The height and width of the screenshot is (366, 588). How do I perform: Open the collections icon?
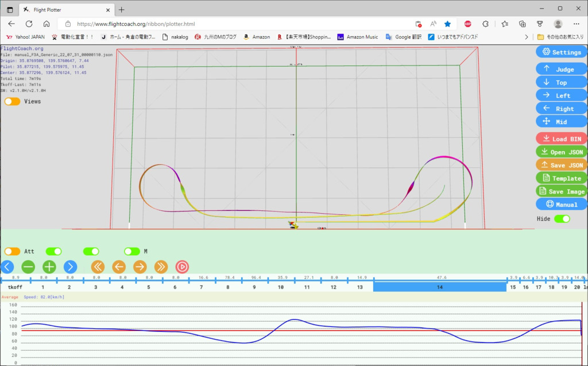pos(523,24)
